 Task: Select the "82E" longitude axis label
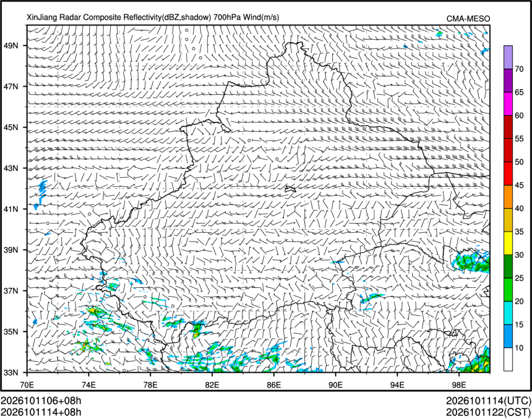pyautogui.click(x=212, y=385)
